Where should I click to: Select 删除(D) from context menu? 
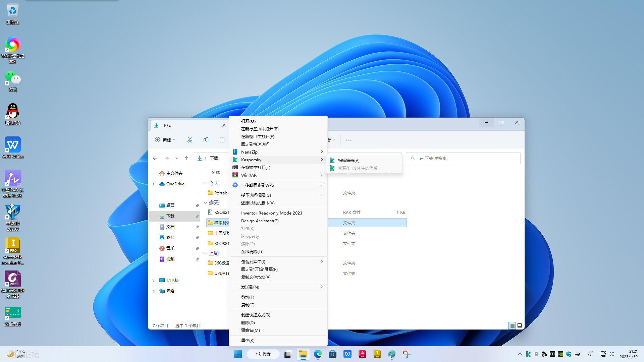pyautogui.click(x=278, y=322)
